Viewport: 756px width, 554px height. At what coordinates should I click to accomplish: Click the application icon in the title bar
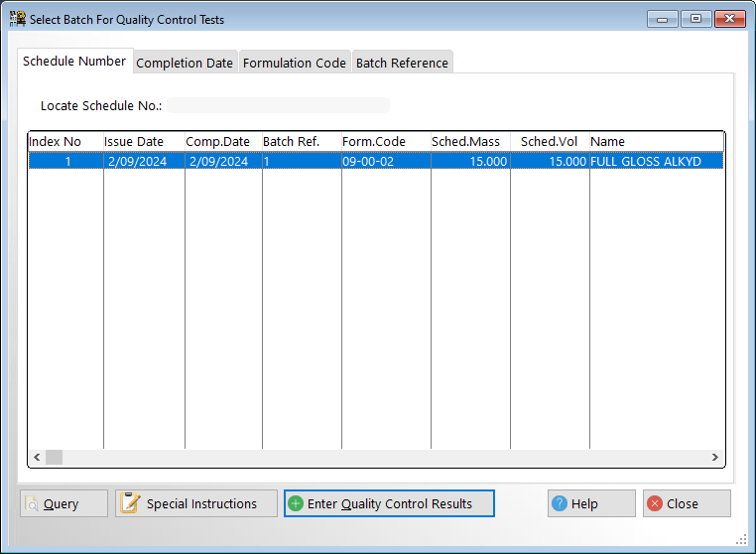(x=17, y=19)
